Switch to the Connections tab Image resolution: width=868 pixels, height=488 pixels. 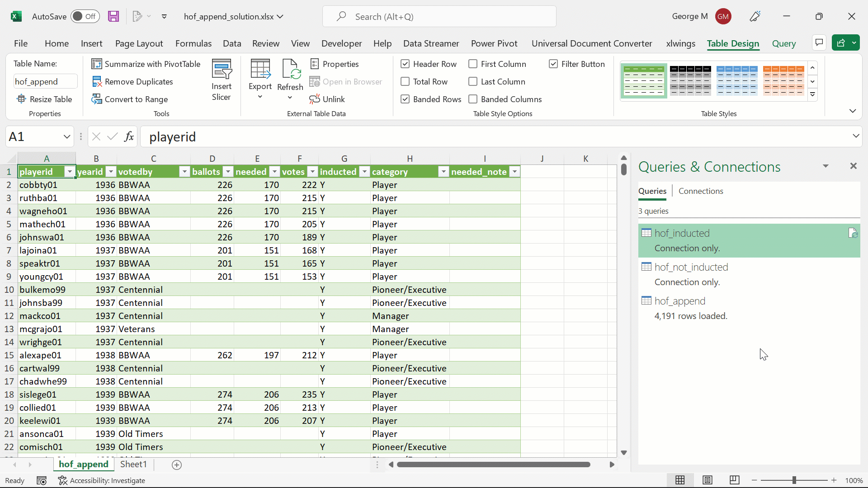[700, 191]
